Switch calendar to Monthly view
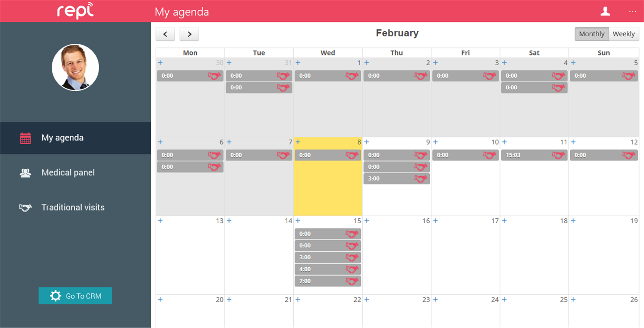The width and height of the screenshot is (644, 328). tap(591, 34)
